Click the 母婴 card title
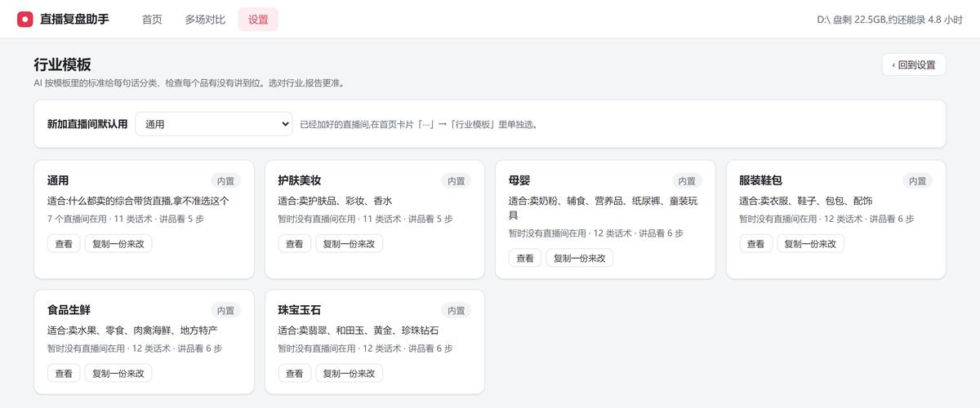980x408 pixels. 519,180
